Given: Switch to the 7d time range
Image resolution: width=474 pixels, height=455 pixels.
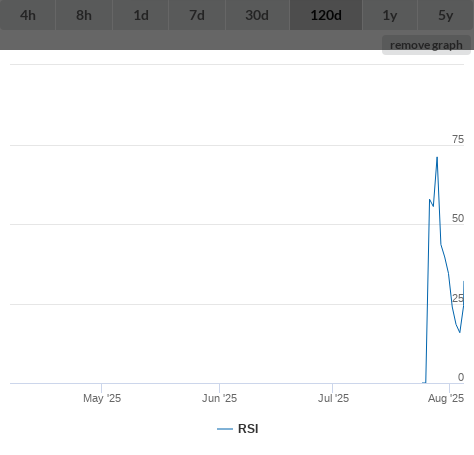Looking at the screenshot, I should 197,15.
